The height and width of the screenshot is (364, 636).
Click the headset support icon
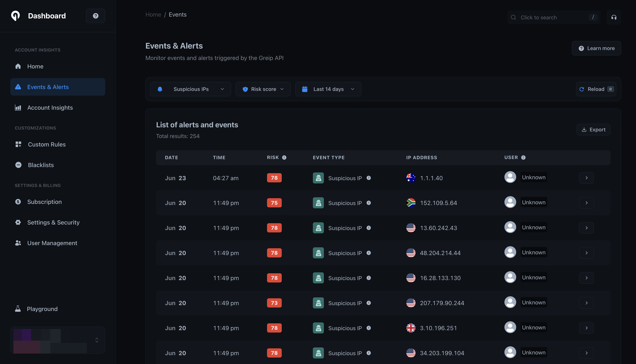pos(614,17)
